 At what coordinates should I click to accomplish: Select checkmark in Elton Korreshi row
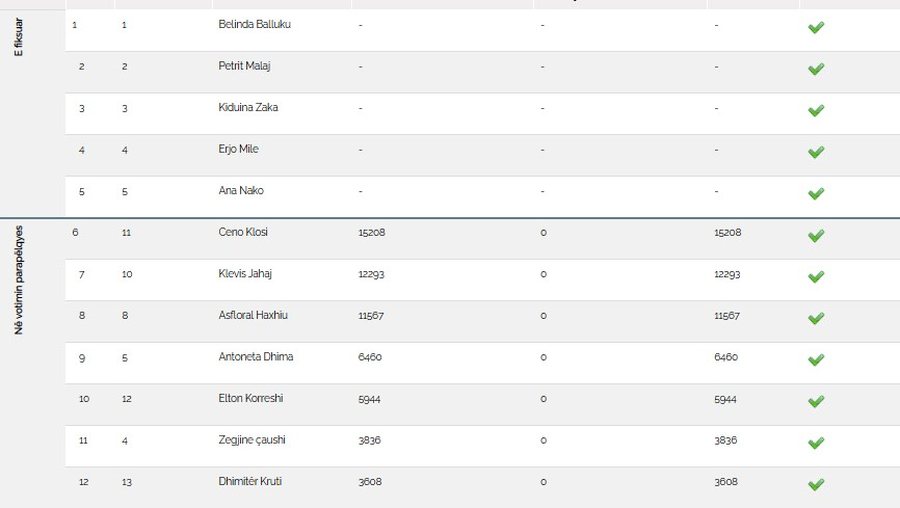(x=816, y=401)
